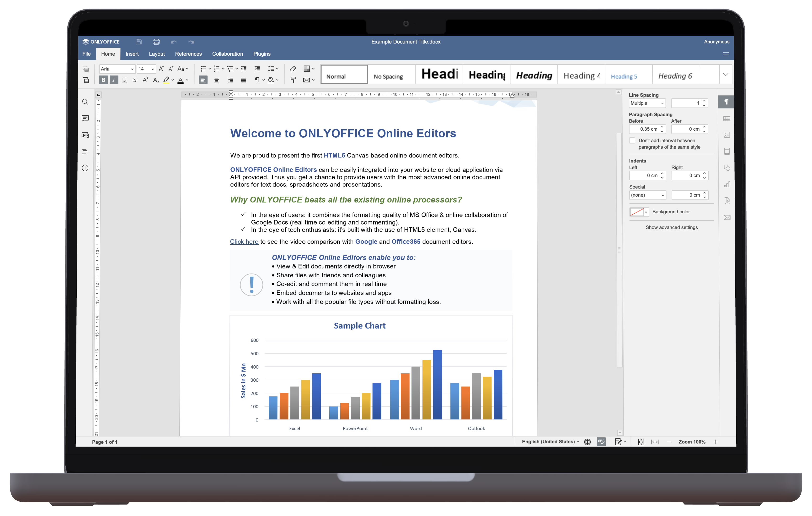
Task: Click the font color A icon
Action: pos(181,80)
